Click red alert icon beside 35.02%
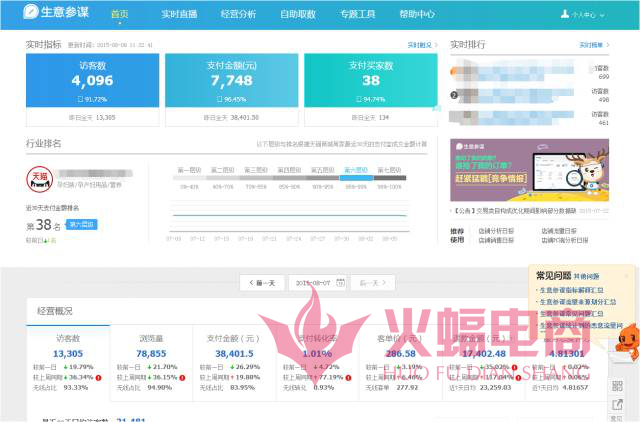 tap(515, 368)
